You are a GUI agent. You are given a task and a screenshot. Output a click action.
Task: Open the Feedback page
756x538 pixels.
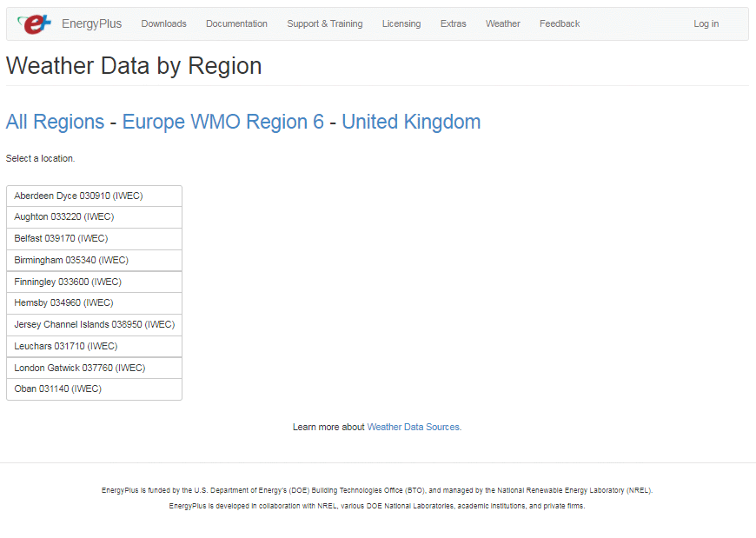[x=559, y=23]
